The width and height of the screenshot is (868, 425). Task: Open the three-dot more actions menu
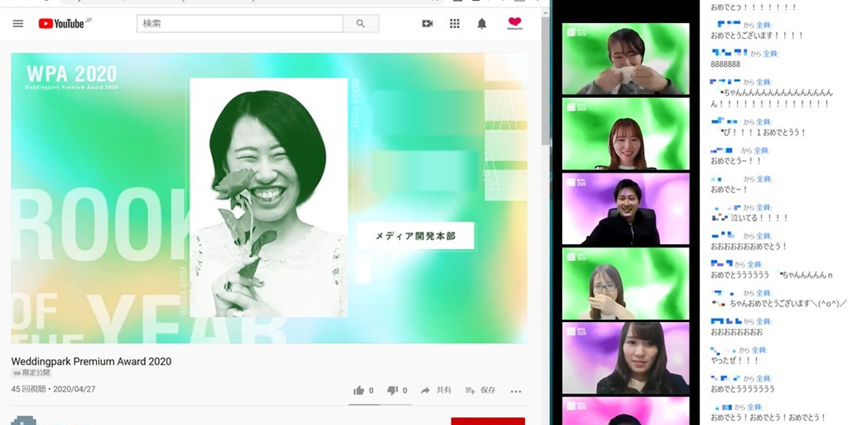(x=516, y=391)
